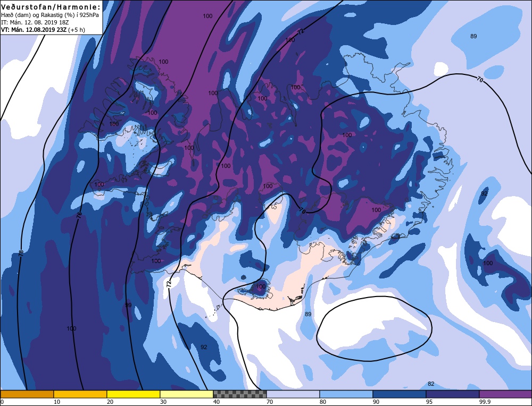
Task: Click the '20' legend tick label
Action: tap(110, 402)
